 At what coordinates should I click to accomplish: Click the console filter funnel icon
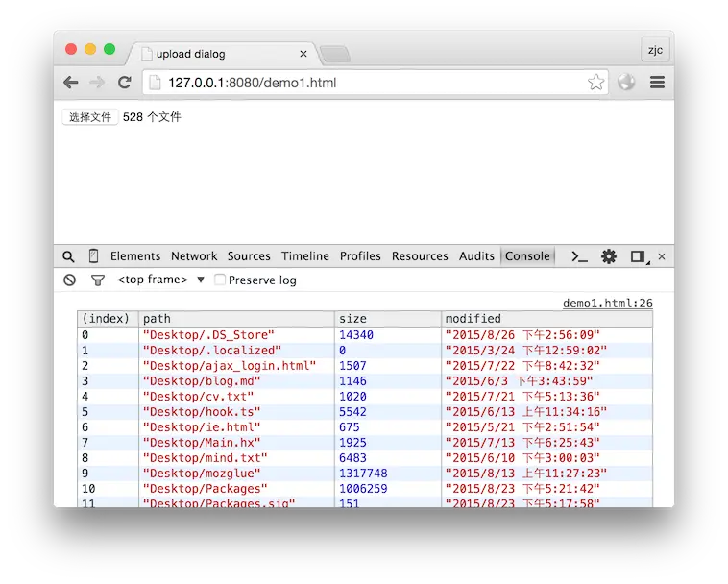[98, 280]
